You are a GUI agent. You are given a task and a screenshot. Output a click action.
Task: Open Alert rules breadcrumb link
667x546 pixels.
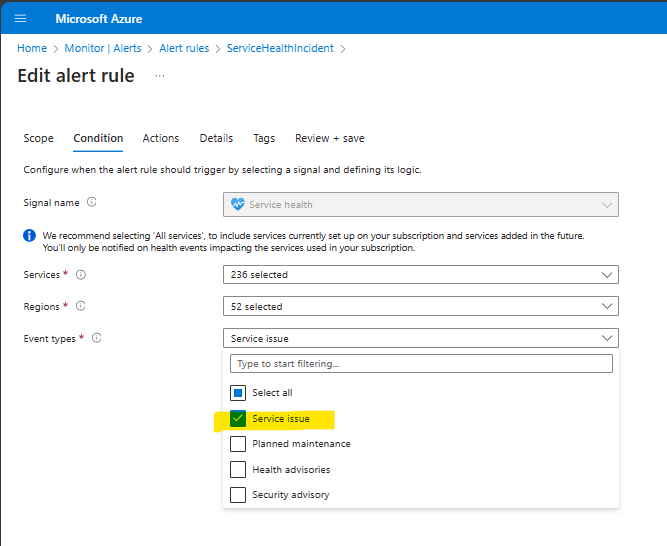click(184, 48)
